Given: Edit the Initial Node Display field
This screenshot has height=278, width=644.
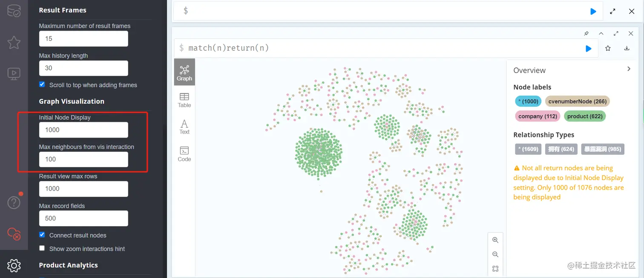Looking at the screenshot, I should click(83, 130).
